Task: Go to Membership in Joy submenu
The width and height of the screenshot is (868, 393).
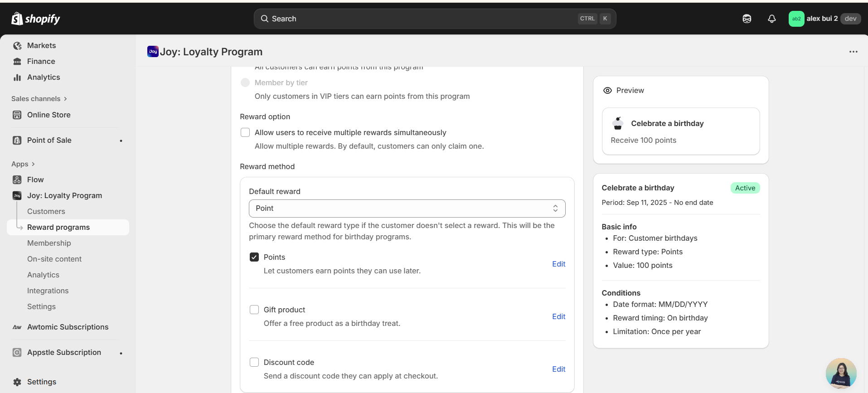Action: (49, 243)
